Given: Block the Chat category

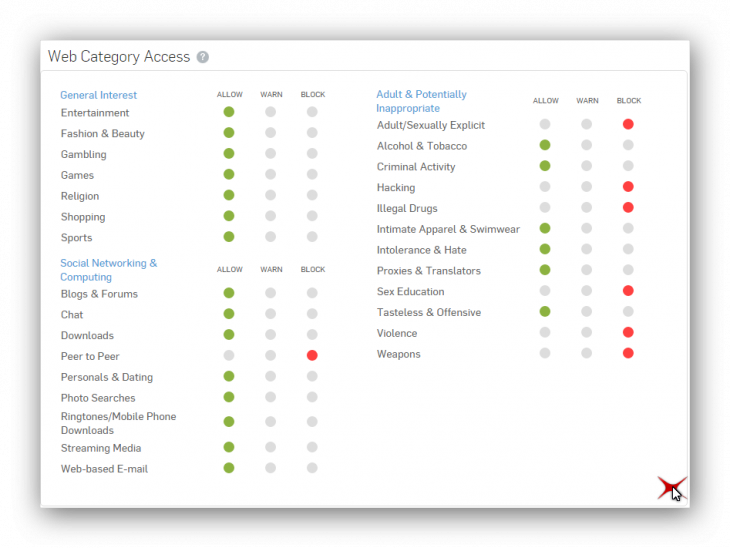Looking at the screenshot, I should coord(312,314).
